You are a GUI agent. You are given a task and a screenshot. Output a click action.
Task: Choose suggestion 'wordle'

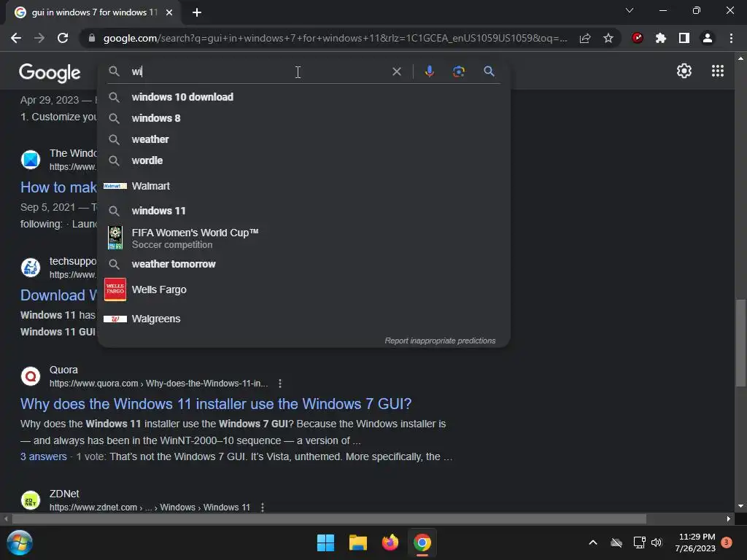304,160
